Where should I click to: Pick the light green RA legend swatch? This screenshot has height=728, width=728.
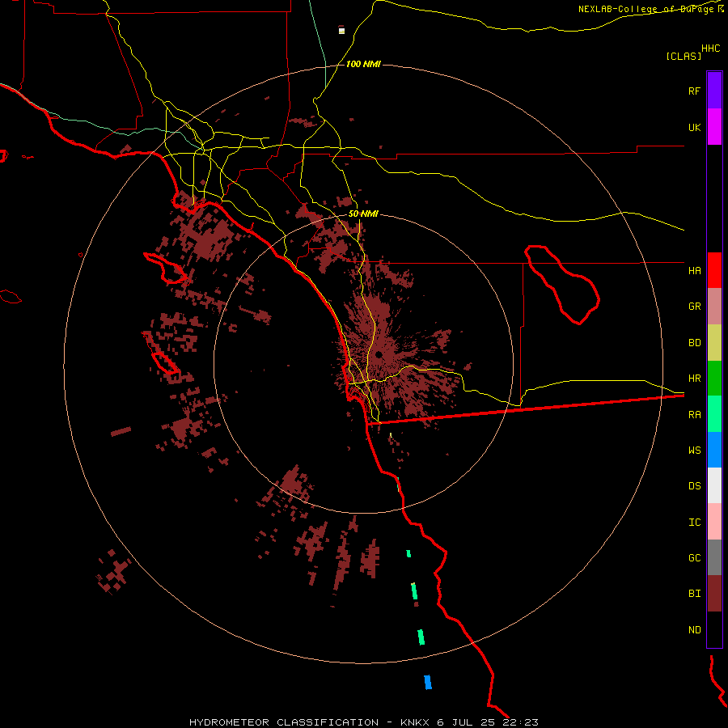tap(714, 414)
